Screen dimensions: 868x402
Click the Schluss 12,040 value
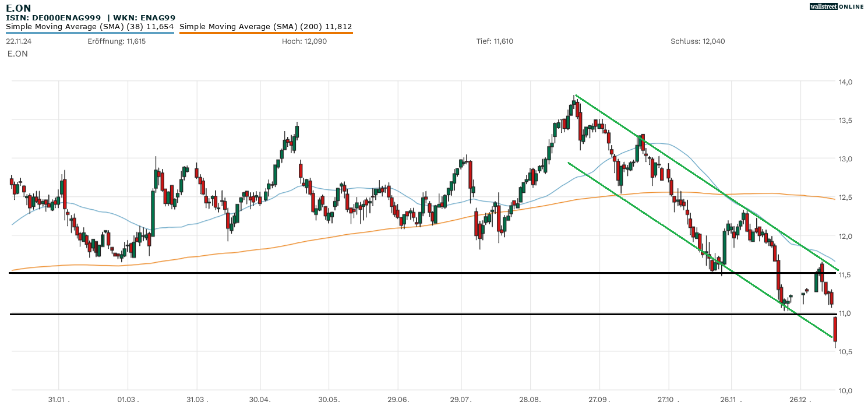coord(697,41)
